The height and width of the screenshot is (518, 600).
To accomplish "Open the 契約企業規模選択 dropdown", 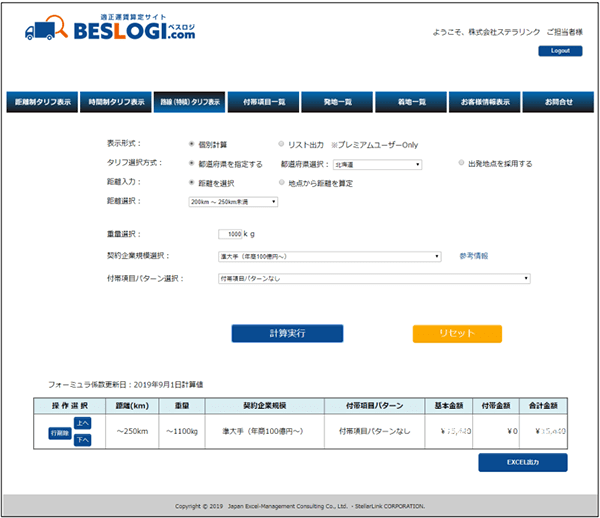I will (x=330, y=256).
